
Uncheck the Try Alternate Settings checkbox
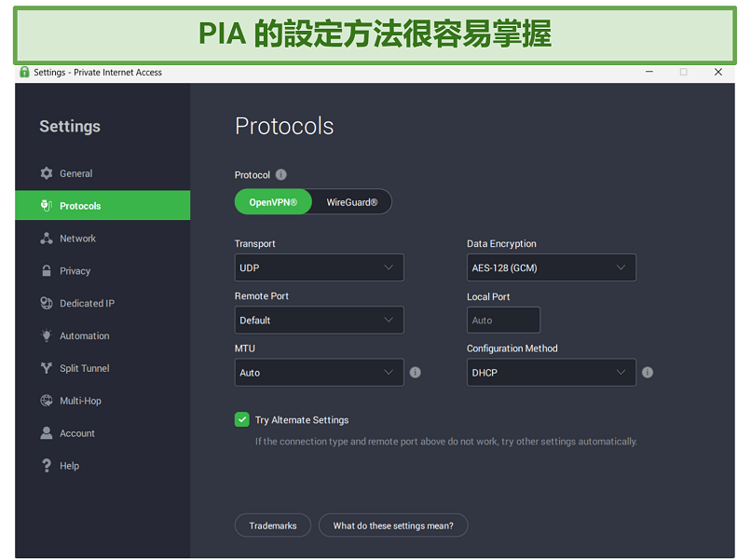(242, 420)
